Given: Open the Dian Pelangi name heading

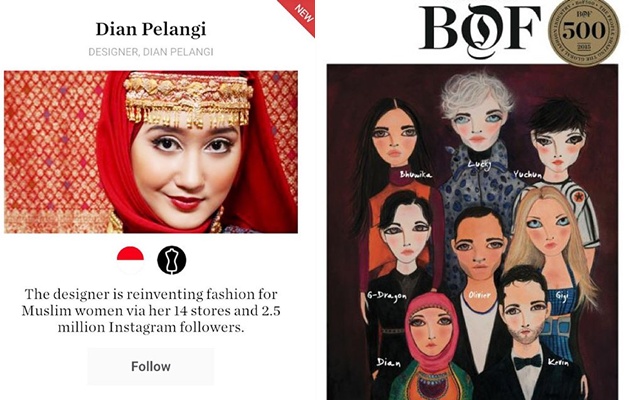Looking at the screenshot, I should pos(151,29).
